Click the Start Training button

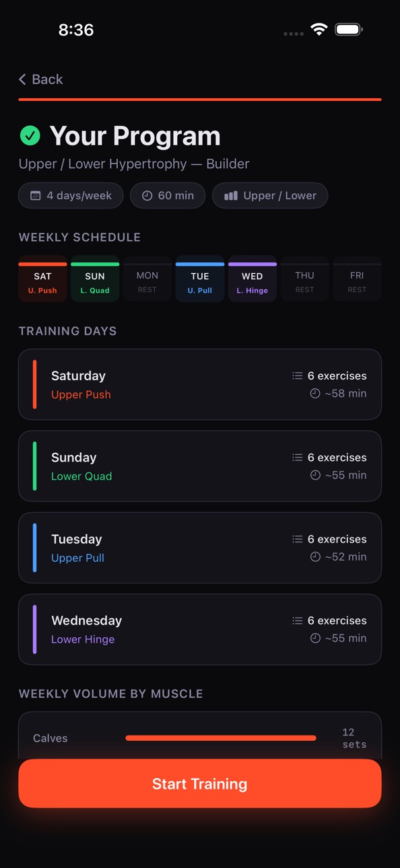[200, 783]
